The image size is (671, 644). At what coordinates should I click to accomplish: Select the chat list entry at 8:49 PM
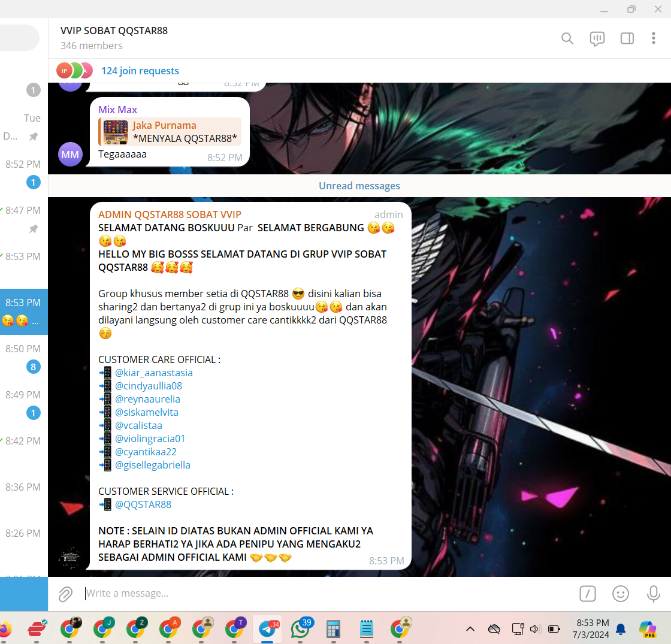tap(24, 404)
